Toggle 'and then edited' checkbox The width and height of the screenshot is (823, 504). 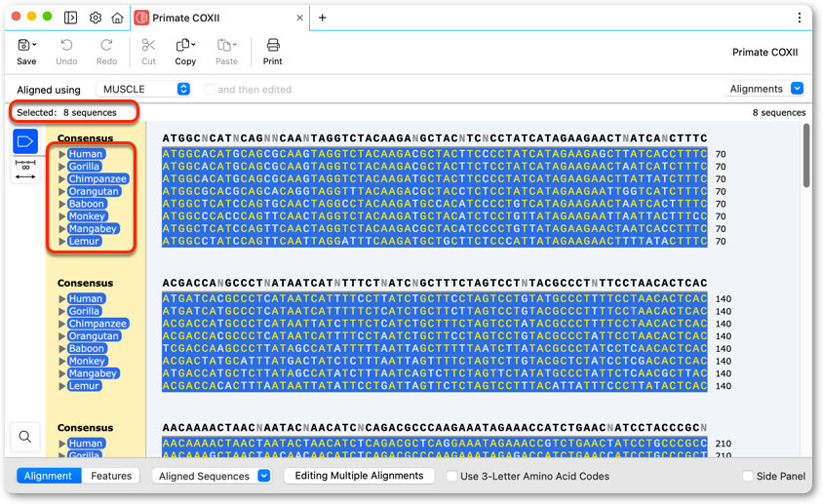(209, 90)
